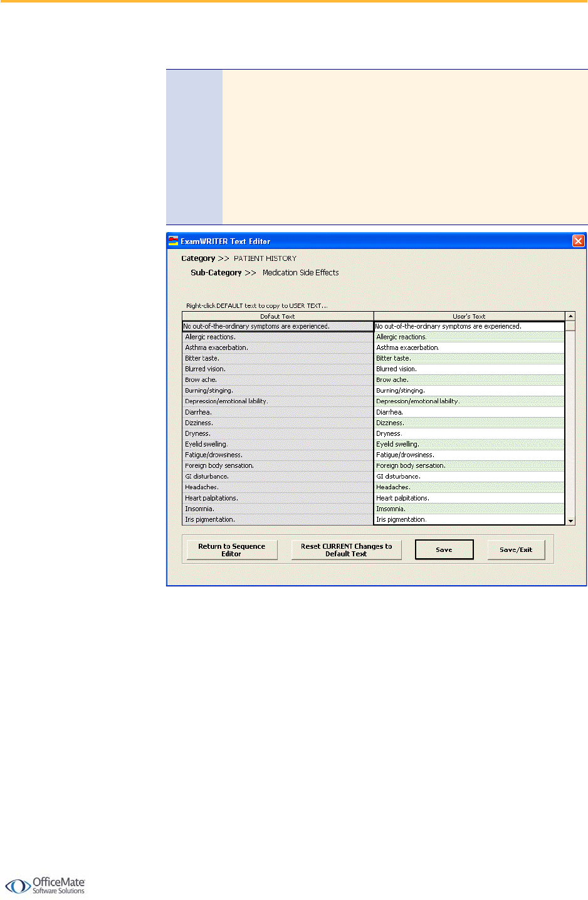Close the ExamWRITER Text Editor window
The image size is (588, 900).
pyautogui.click(x=578, y=241)
